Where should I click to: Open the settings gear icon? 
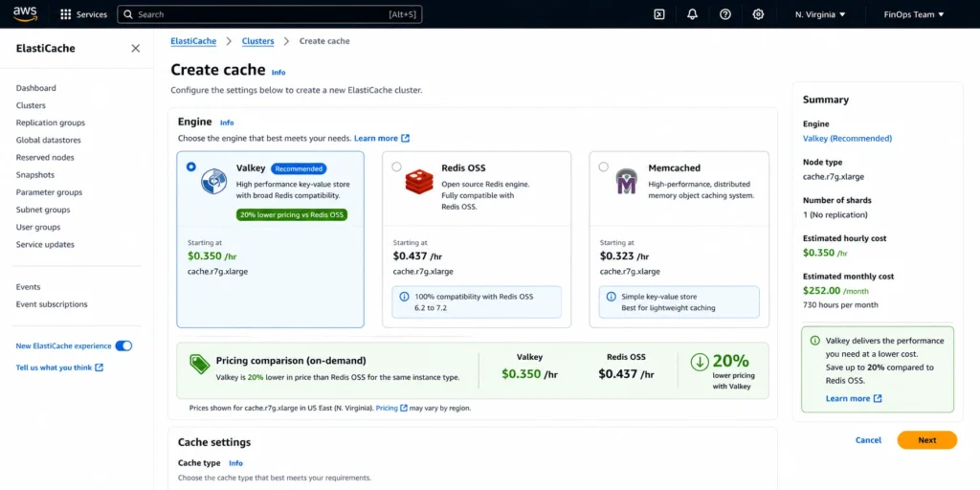tap(758, 14)
